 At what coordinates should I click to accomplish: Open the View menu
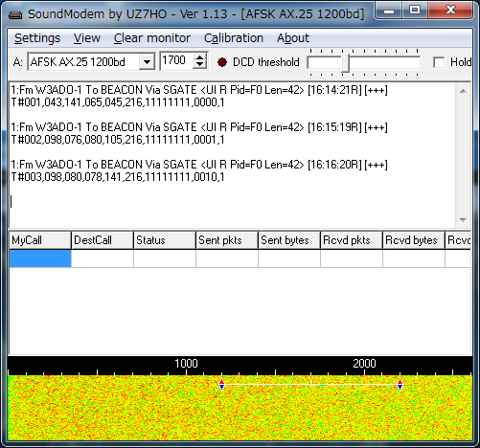(87, 38)
